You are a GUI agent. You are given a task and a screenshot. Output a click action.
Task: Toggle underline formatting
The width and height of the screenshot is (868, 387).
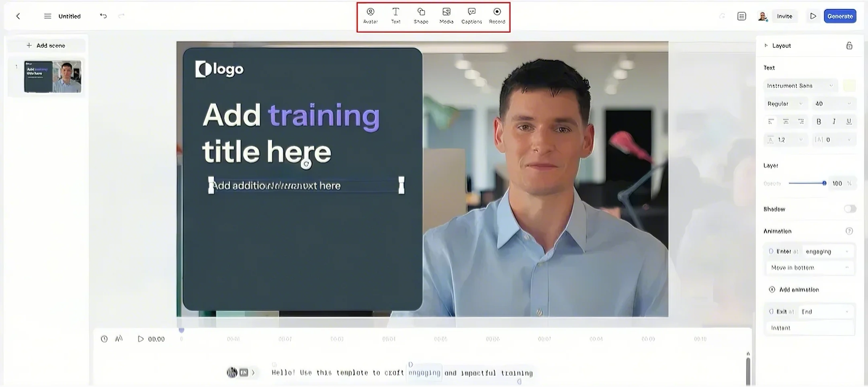(849, 121)
